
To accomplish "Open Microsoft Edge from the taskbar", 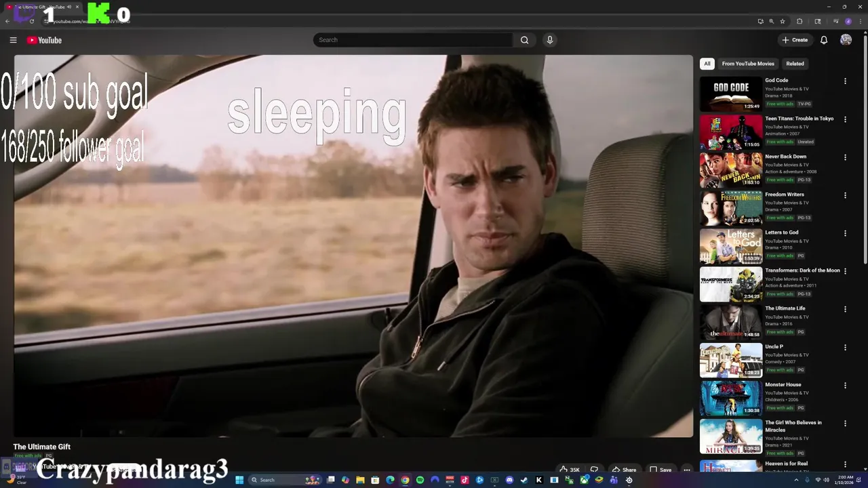I will [390, 480].
